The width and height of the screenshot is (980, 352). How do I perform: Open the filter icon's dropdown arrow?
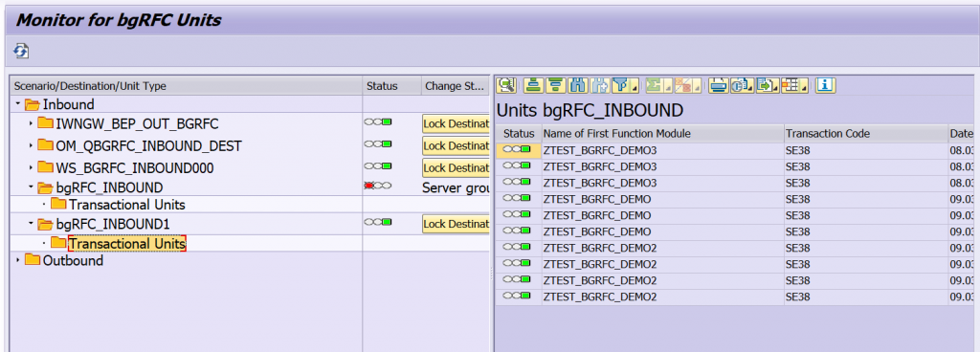[635, 89]
